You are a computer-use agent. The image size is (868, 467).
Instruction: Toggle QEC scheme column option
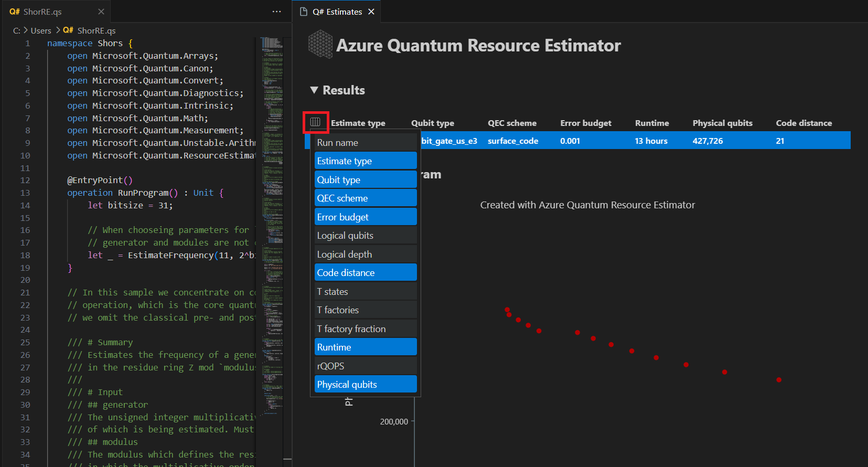(366, 198)
